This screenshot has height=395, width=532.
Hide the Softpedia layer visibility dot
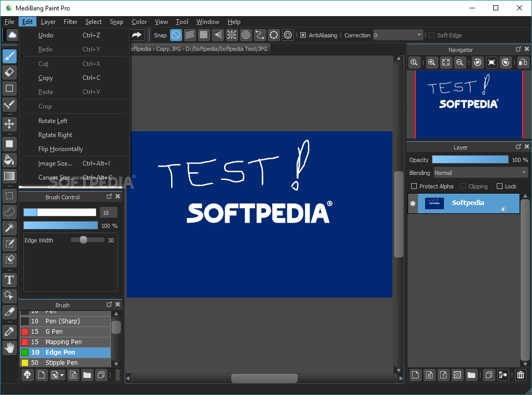click(413, 203)
